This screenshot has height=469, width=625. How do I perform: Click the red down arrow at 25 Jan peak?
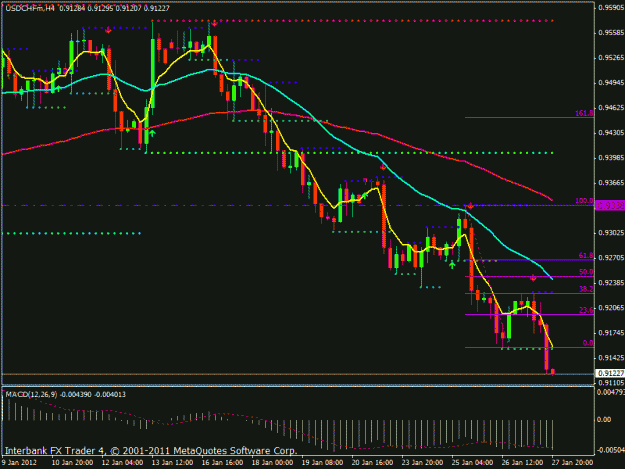470,206
